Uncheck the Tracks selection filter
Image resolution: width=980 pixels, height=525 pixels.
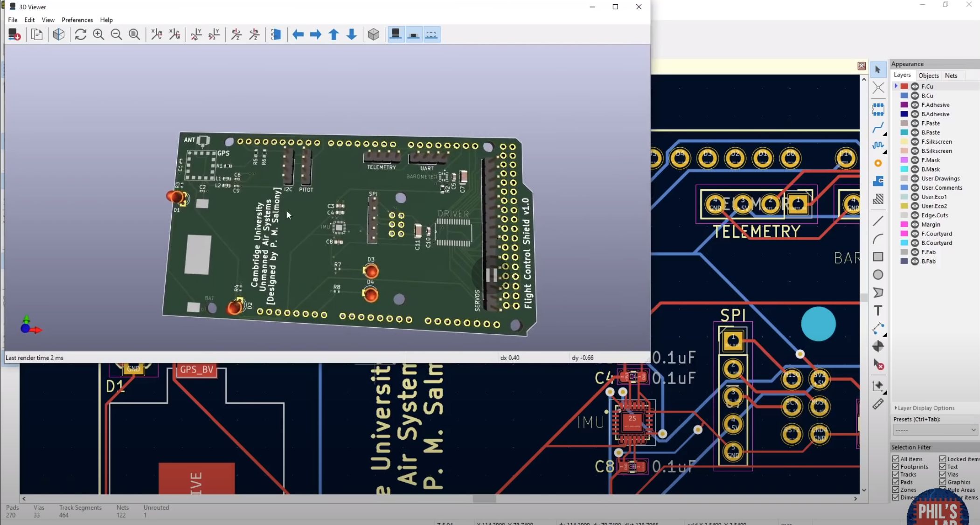click(x=896, y=474)
